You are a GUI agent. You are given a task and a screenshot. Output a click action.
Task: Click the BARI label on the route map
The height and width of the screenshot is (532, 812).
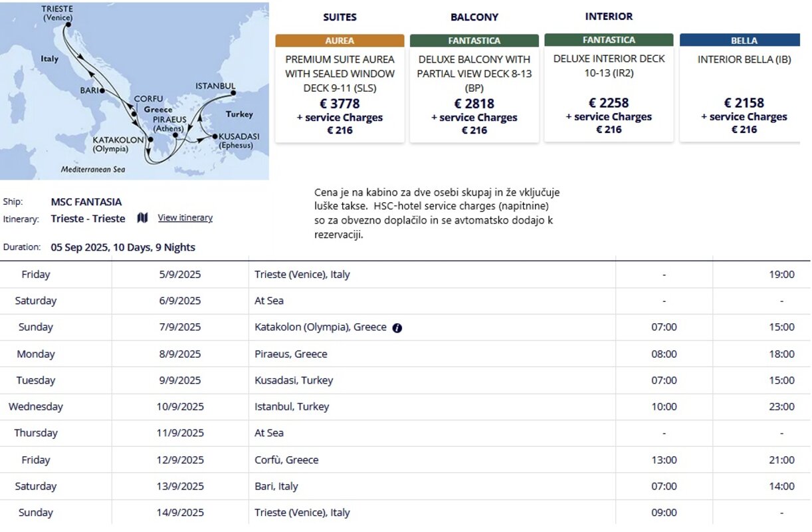click(89, 90)
